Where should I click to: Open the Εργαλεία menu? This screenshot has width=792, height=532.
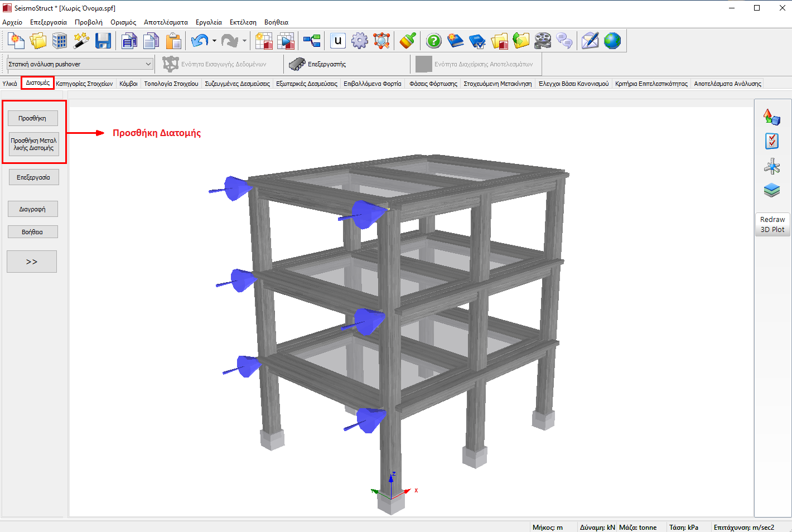pos(209,22)
